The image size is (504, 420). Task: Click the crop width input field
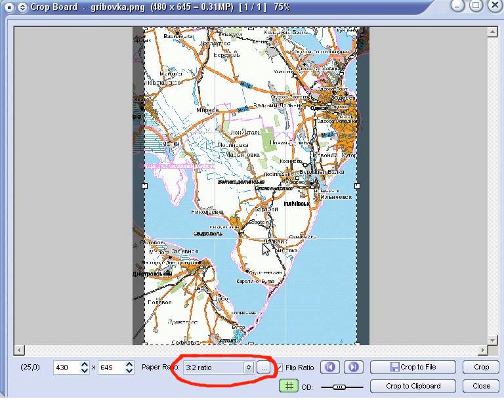[x=67, y=367]
